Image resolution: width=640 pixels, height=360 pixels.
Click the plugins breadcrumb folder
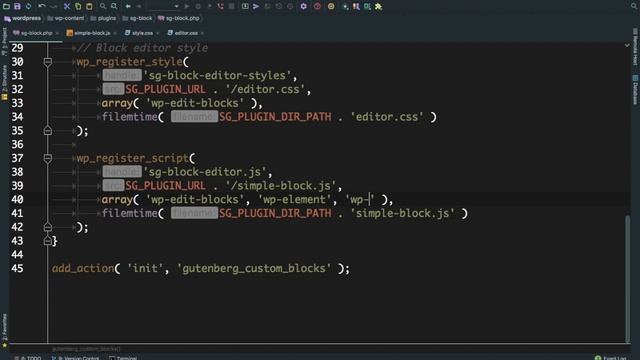tap(104, 18)
